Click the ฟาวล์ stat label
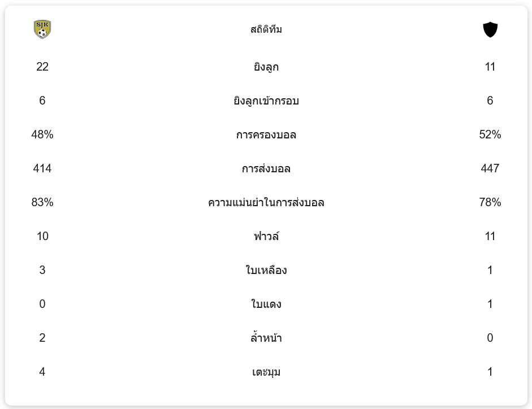The image size is (532, 409). click(266, 236)
